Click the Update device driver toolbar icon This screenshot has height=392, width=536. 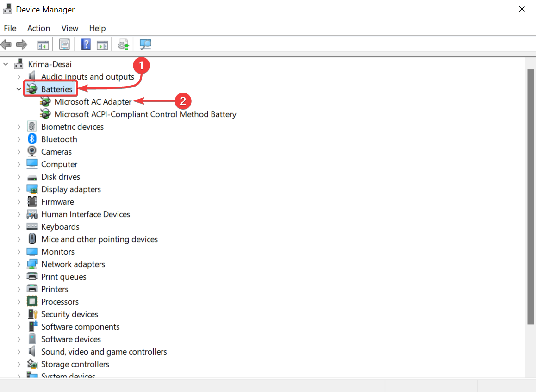(x=124, y=44)
